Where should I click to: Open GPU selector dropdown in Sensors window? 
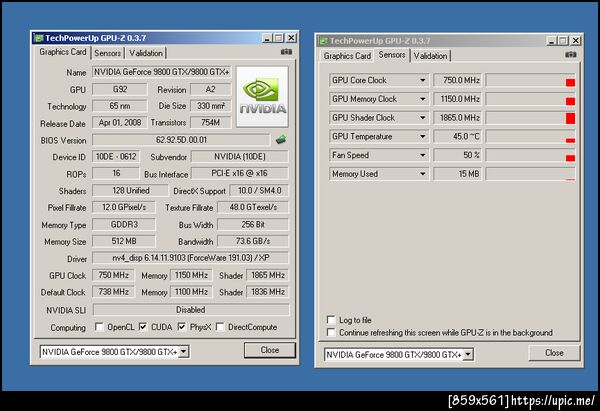(468, 355)
